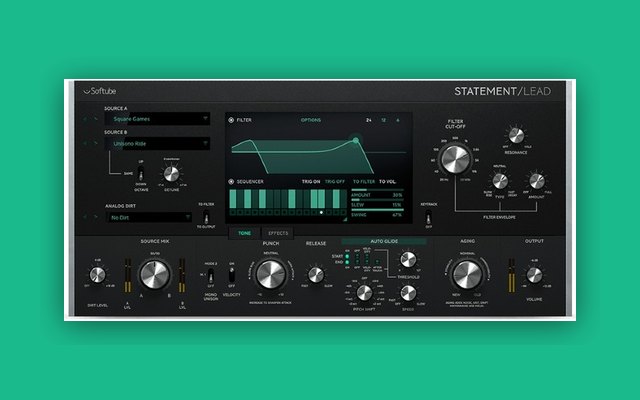Open the Source A dropdown showing Square Games

[x=158, y=119]
